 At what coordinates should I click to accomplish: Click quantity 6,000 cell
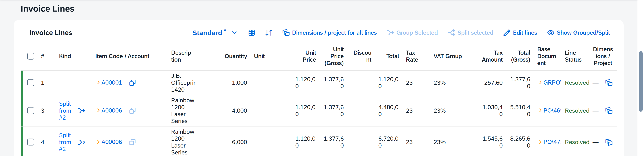(x=239, y=142)
